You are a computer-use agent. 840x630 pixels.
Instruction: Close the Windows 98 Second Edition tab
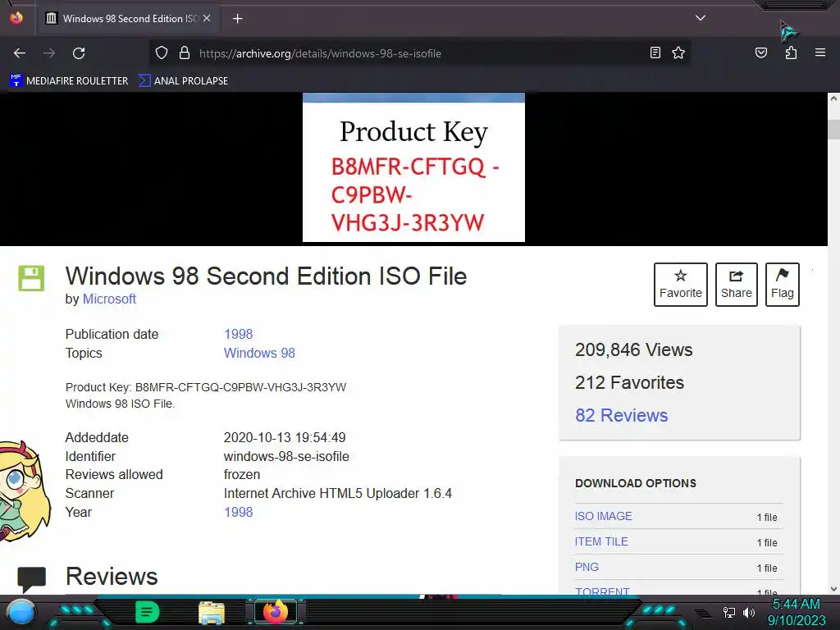(x=207, y=18)
